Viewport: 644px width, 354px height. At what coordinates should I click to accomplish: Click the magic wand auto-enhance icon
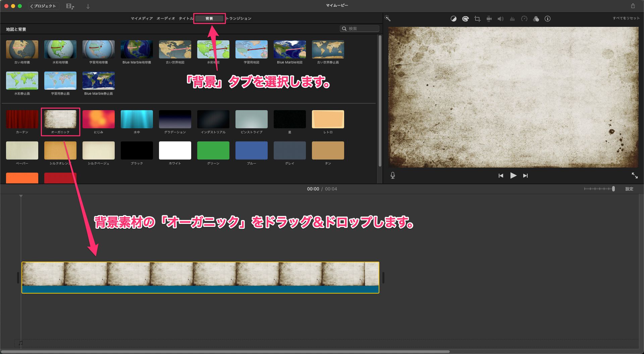coord(387,18)
